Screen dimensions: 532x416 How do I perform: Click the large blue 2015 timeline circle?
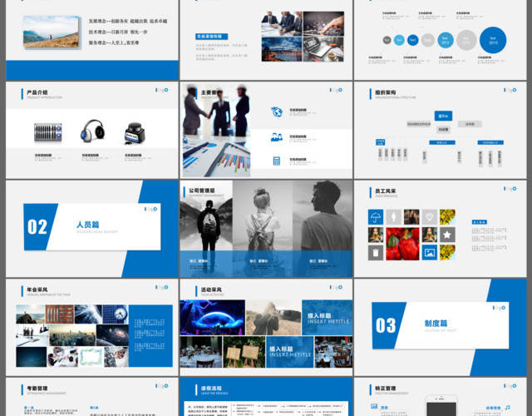(493, 40)
